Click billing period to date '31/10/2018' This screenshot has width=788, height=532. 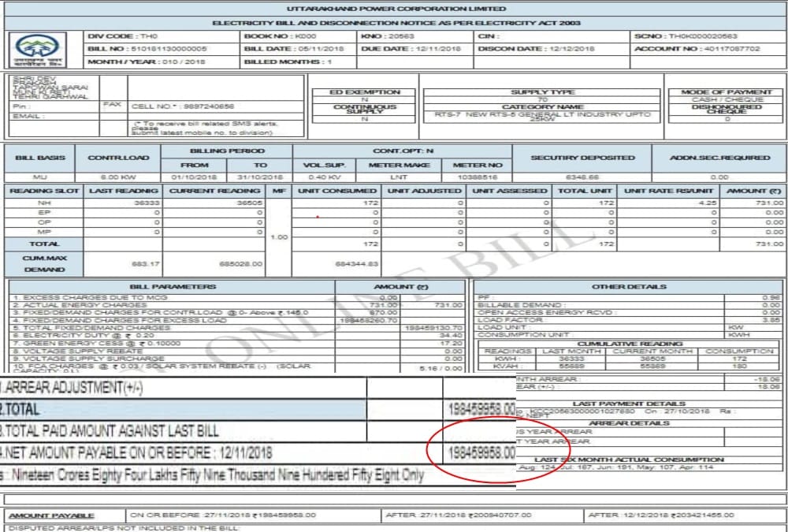(x=260, y=177)
